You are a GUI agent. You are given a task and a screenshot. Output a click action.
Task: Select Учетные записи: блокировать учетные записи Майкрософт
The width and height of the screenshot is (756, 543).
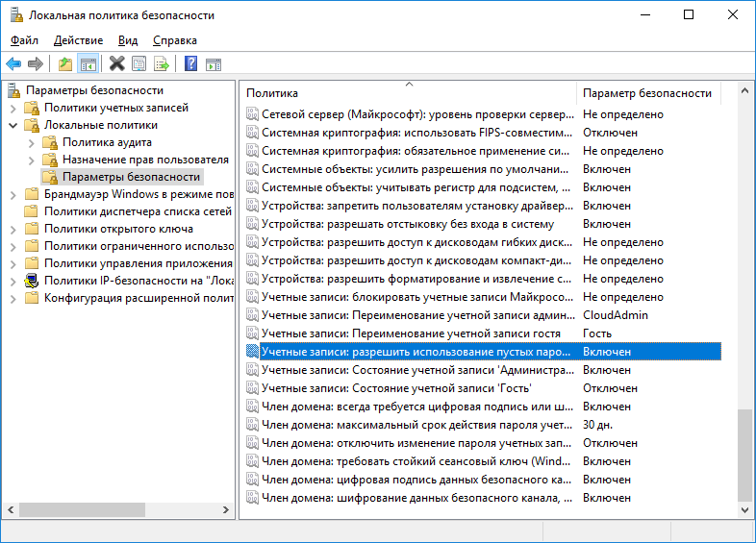click(483, 297)
